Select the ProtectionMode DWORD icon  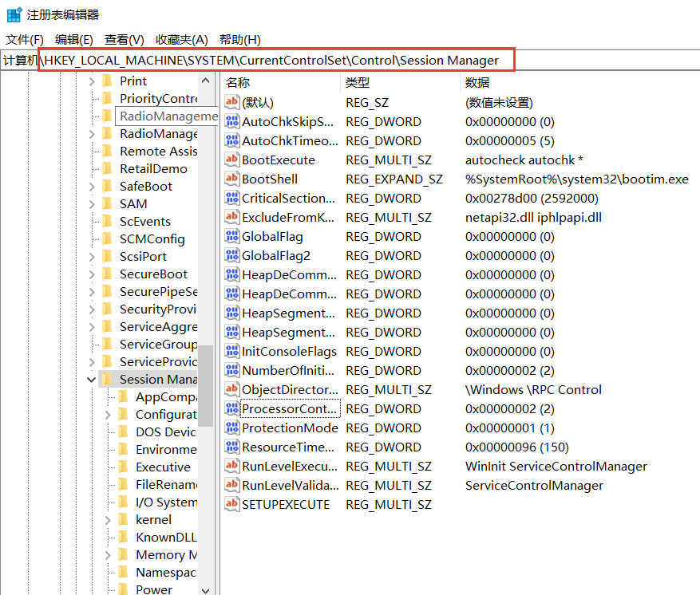coord(231,428)
